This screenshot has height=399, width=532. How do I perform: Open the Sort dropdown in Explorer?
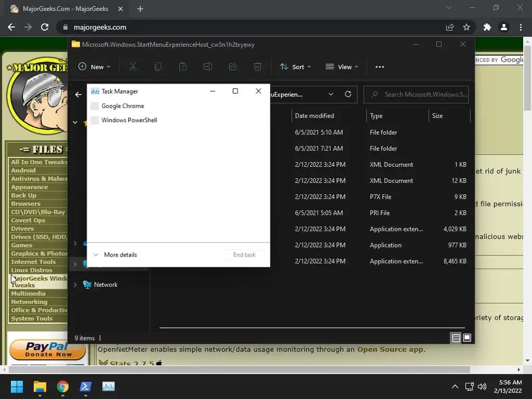(x=296, y=67)
